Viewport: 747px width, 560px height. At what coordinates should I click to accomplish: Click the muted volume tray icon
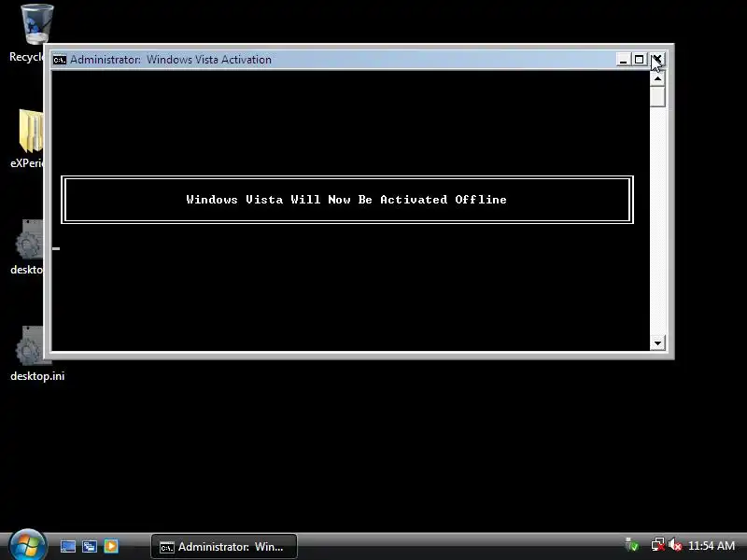(x=674, y=545)
